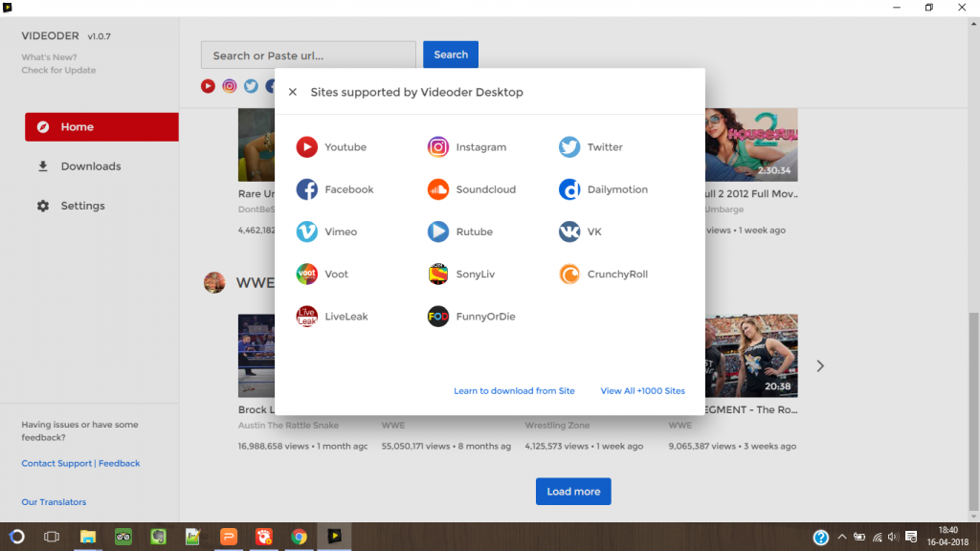Click the YouTube shortcut icon below the search bar
The image size is (980, 551).
pos(208,86)
